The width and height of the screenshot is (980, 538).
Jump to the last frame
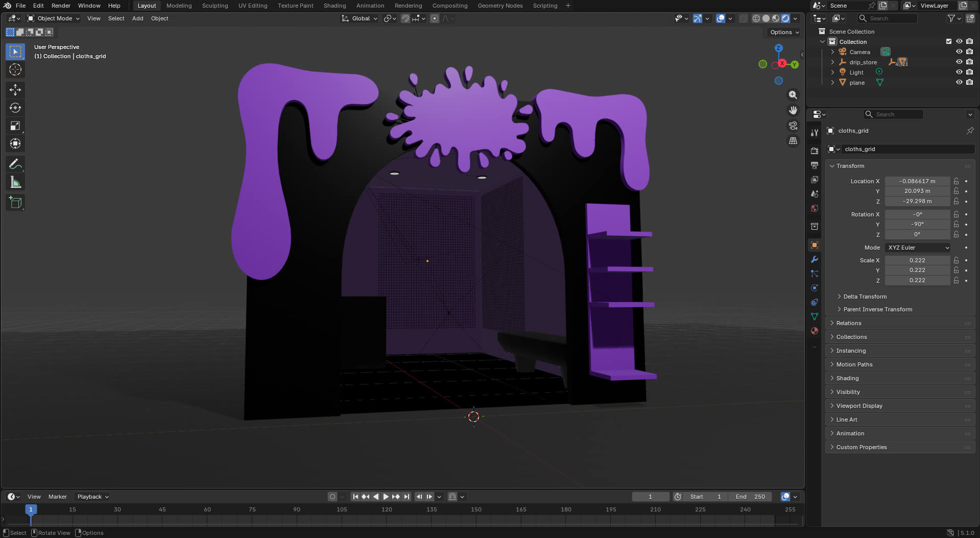pos(407,497)
